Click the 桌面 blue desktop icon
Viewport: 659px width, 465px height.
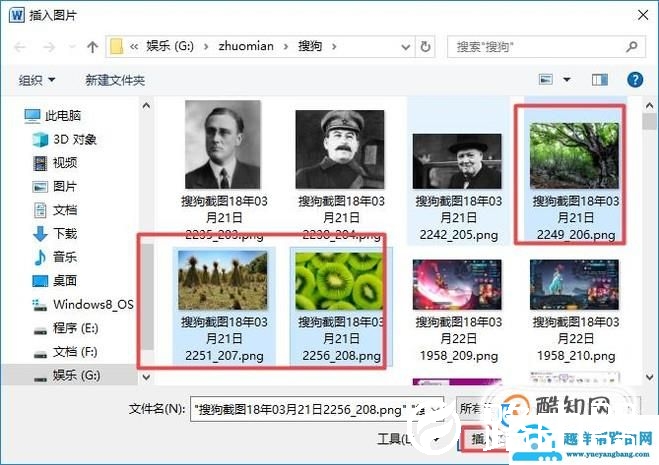point(40,280)
